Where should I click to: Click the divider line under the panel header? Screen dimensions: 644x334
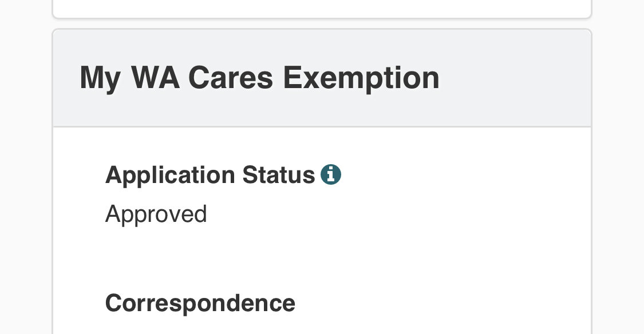click(x=322, y=126)
